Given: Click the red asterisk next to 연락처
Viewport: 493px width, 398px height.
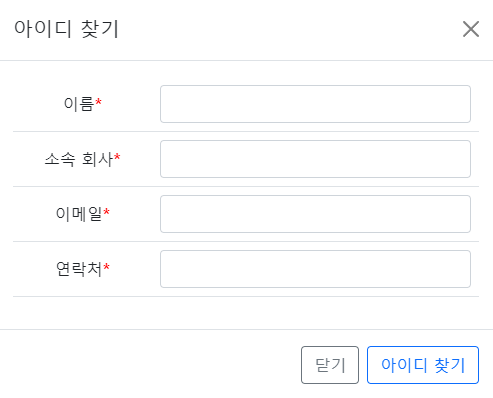Looking at the screenshot, I should pyautogui.click(x=106, y=266).
